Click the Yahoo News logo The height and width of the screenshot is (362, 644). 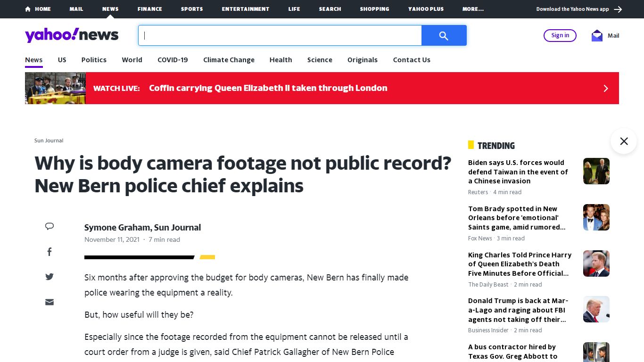pos(72,35)
